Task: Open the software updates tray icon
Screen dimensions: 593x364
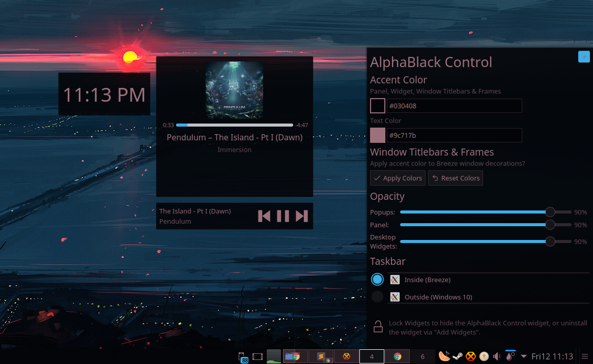Action: [x=484, y=356]
